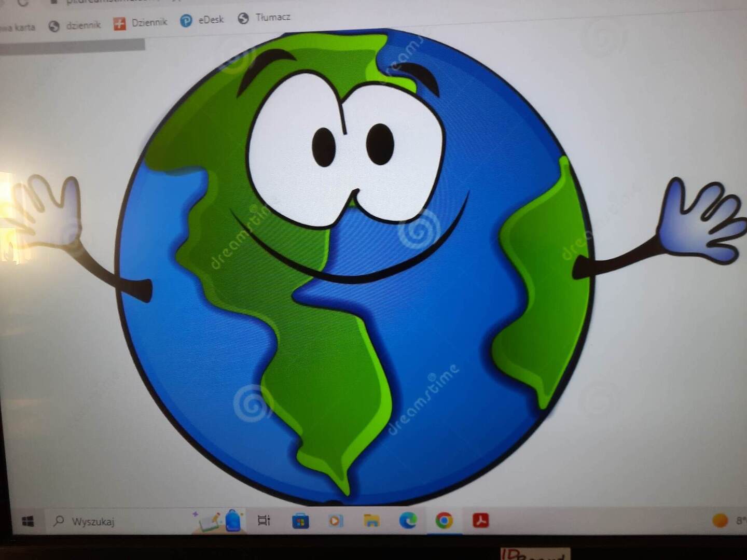
Task: Open the lowercase 'dziennik' bookmark
Action: (74, 25)
